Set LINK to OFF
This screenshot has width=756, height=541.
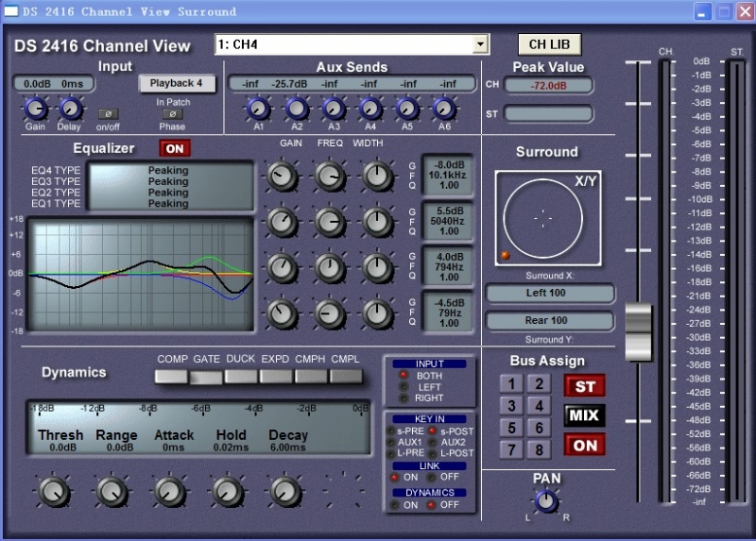(432, 477)
